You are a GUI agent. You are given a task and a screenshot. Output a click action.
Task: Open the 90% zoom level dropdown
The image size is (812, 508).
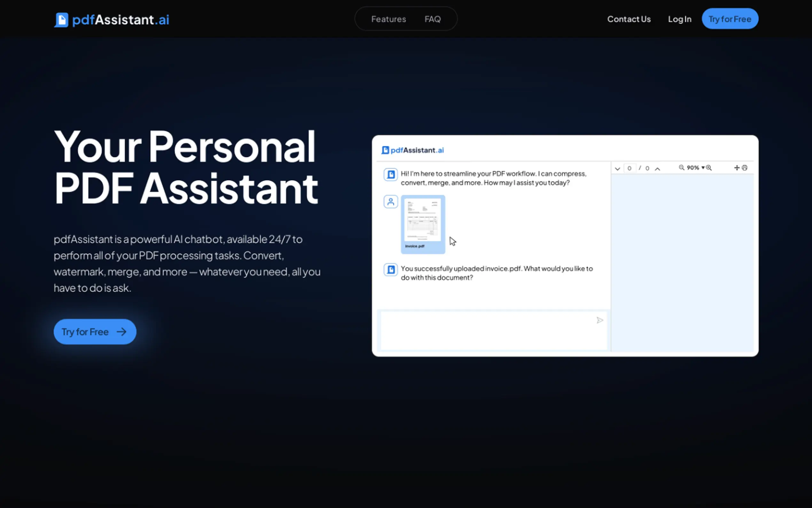[x=696, y=168]
